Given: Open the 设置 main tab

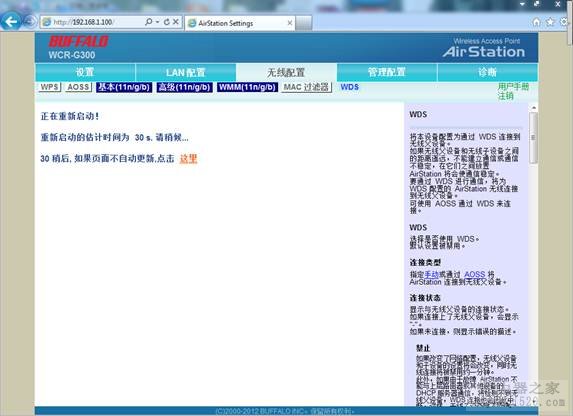Looking at the screenshot, I should pyautogui.click(x=85, y=72).
